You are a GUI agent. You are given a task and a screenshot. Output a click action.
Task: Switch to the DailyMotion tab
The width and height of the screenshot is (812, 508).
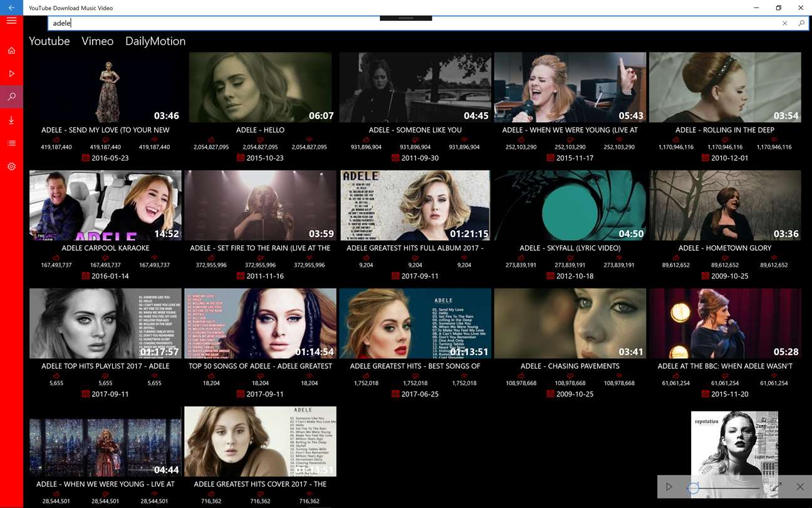click(155, 41)
